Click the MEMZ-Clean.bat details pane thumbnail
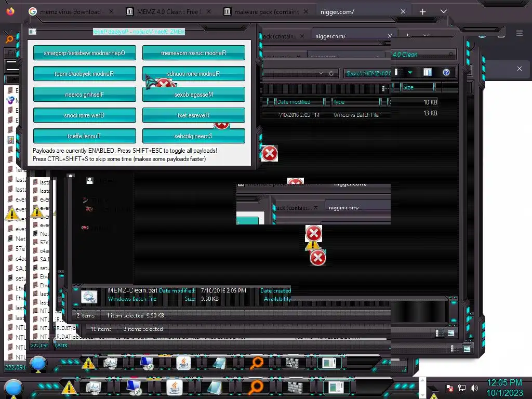This screenshot has height=399, width=532. (89, 297)
